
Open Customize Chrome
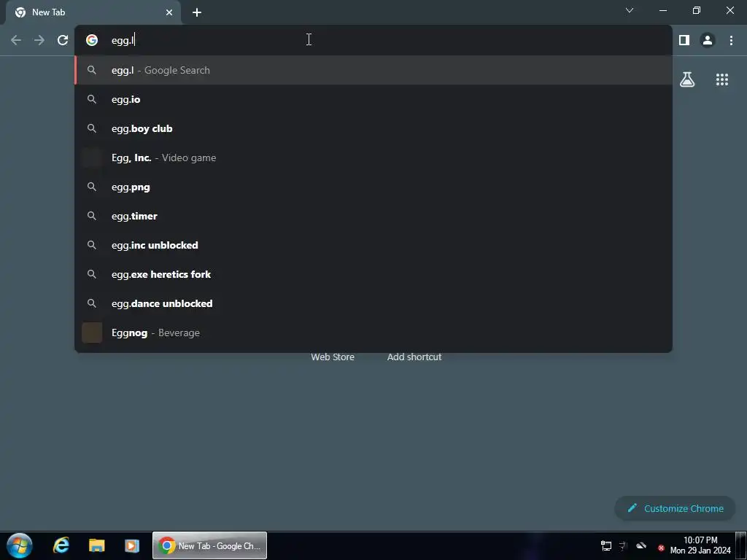point(675,508)
